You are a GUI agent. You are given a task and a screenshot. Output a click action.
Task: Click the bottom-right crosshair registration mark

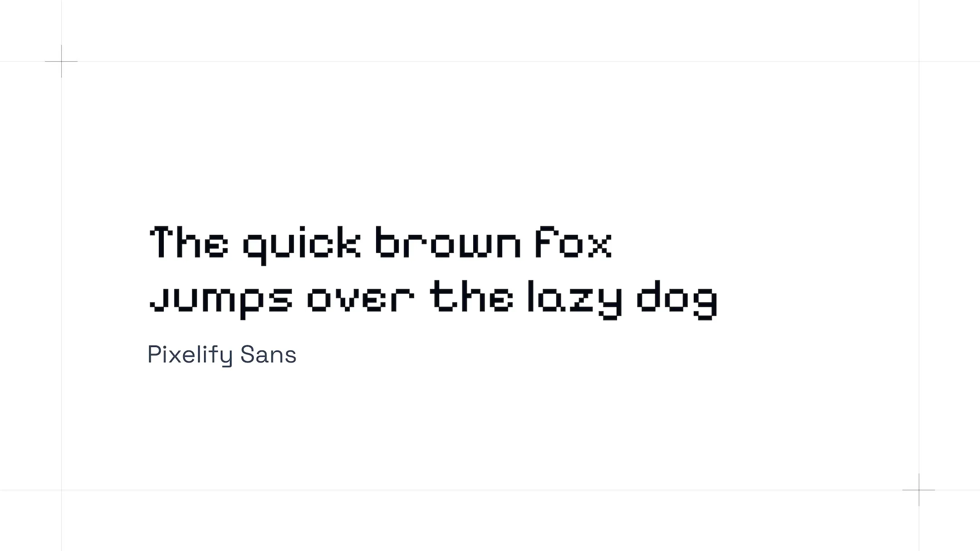tap(919, 490)
